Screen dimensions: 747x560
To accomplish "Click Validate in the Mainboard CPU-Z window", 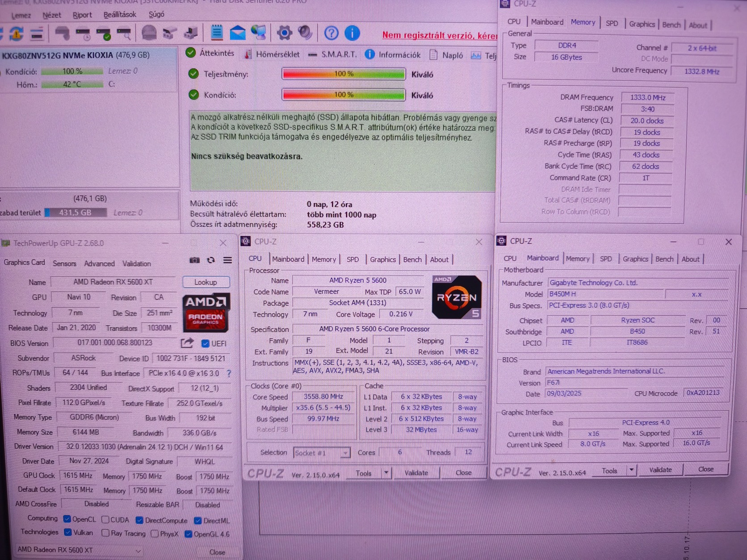I will point(660,470).
